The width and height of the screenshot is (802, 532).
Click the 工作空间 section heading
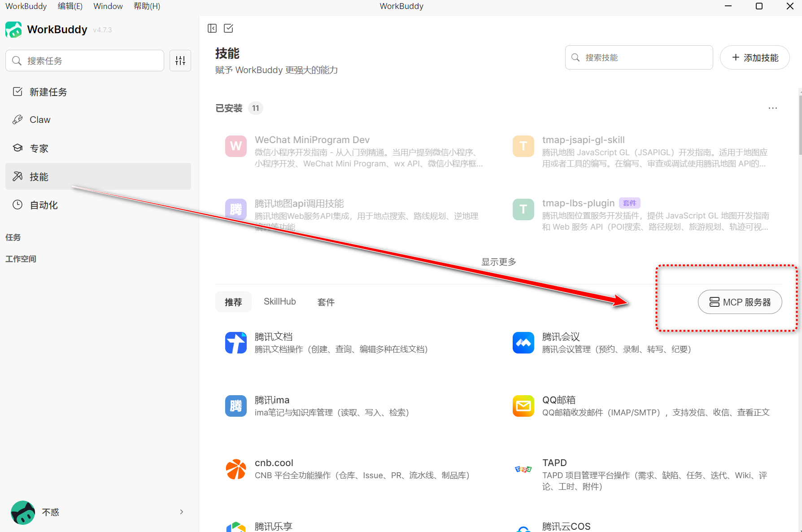tap(21, 259)
